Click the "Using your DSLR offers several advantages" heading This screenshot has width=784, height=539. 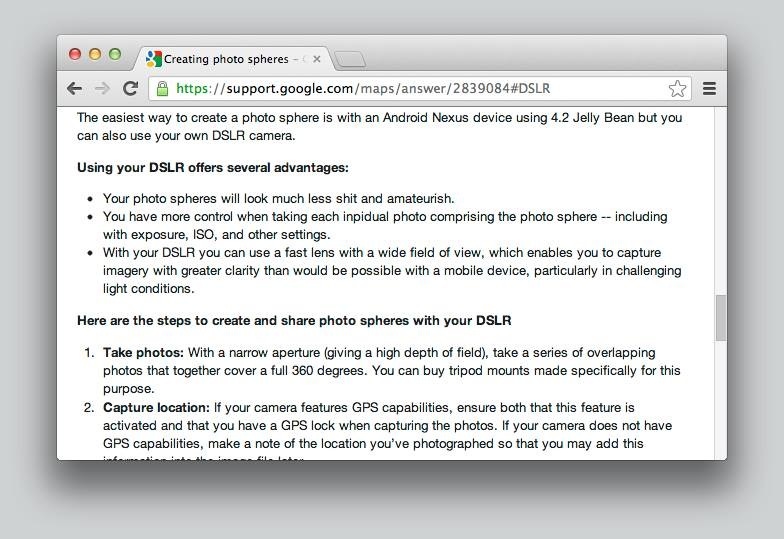213,167
